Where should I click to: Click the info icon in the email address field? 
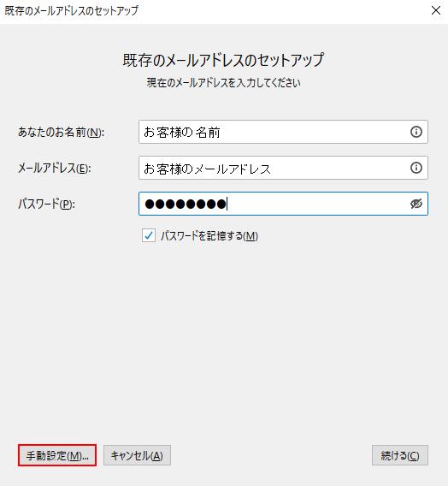(416, 168)
